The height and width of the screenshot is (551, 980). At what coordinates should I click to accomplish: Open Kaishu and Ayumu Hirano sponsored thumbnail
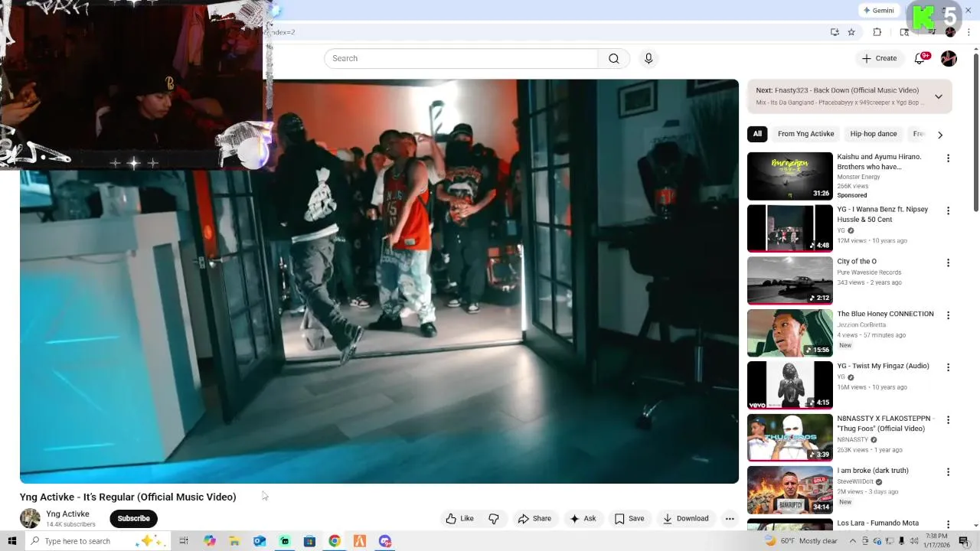[x=789, y=176]
